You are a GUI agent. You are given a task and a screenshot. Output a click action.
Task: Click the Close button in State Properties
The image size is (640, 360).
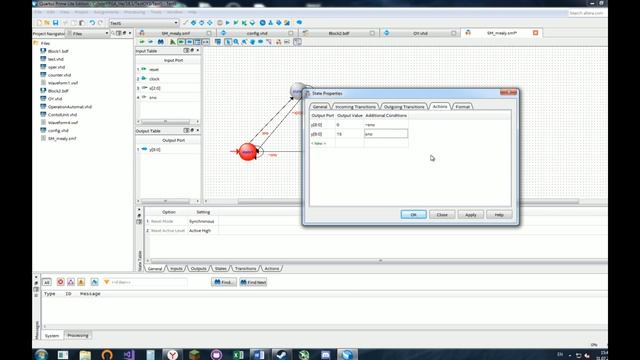tap(442, 215)
